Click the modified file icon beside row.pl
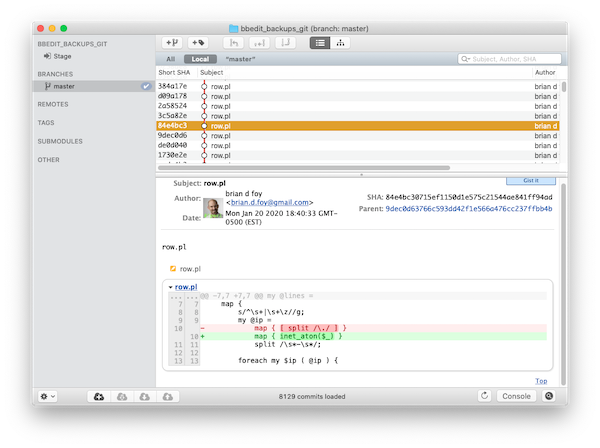600x448 pixels. click(x=173, y=269)
